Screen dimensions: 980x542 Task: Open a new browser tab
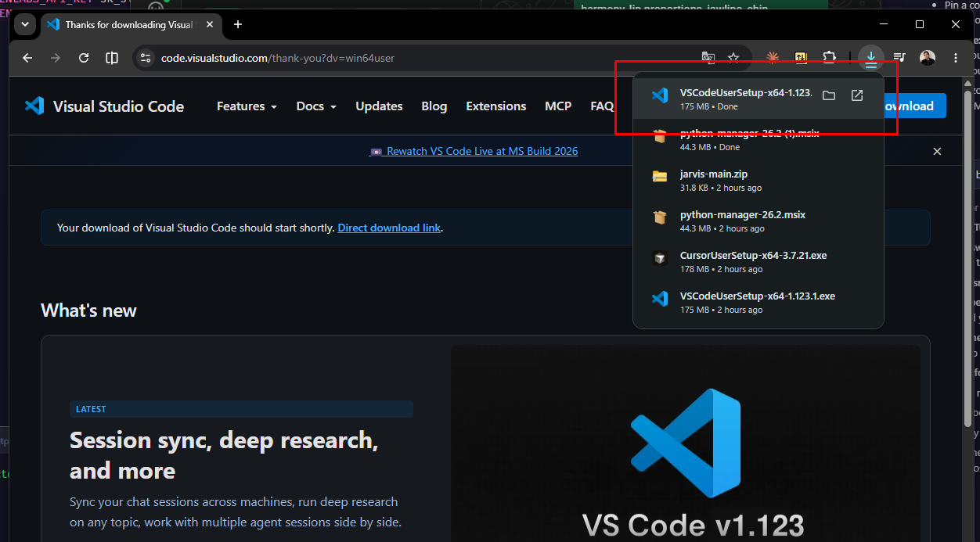[x=238, y=24]
